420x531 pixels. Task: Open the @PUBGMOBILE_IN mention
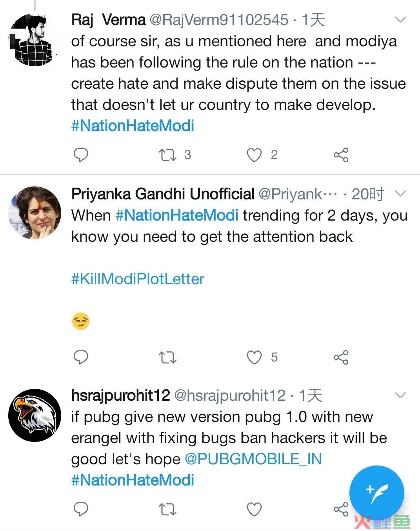pos(253,459)
